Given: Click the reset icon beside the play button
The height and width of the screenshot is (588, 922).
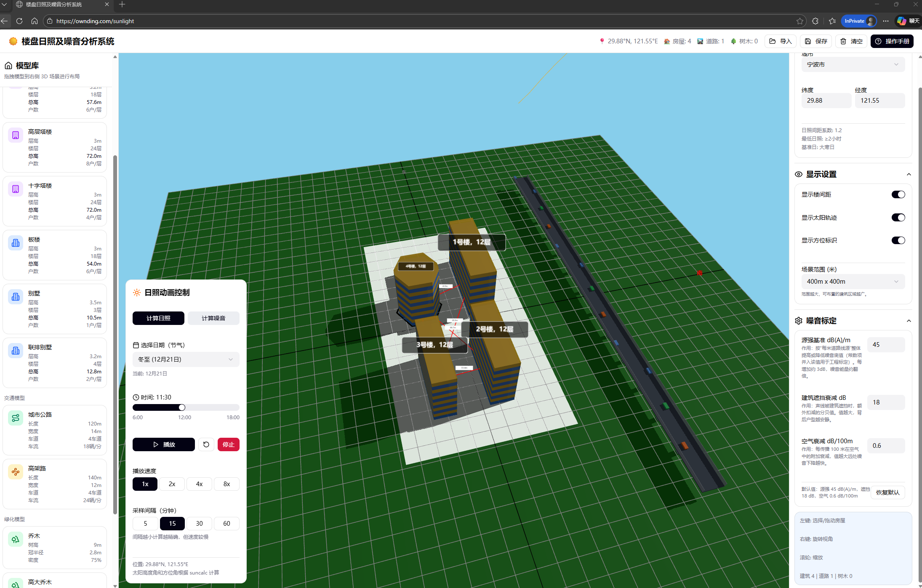Looking at the screenshot, I should pyautogui.click(x=206, y=444).
